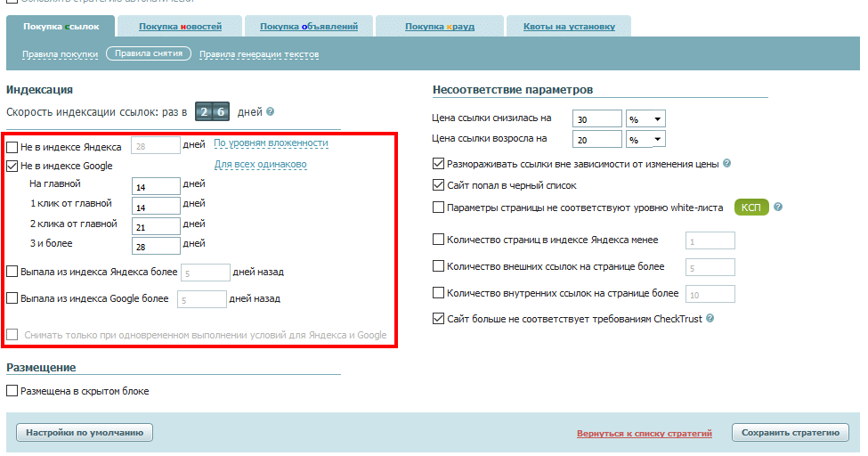Select 'Правила снятия' subtab
This screenshot has width=868, height=456.
[x=149, y=53]
